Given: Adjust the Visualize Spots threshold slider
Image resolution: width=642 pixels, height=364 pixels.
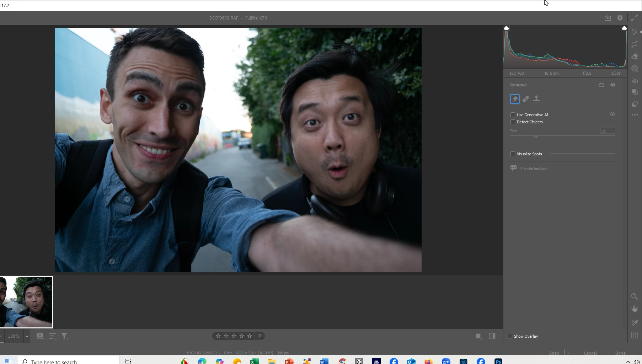Looking at the screenshot, I should pos(582,154).
